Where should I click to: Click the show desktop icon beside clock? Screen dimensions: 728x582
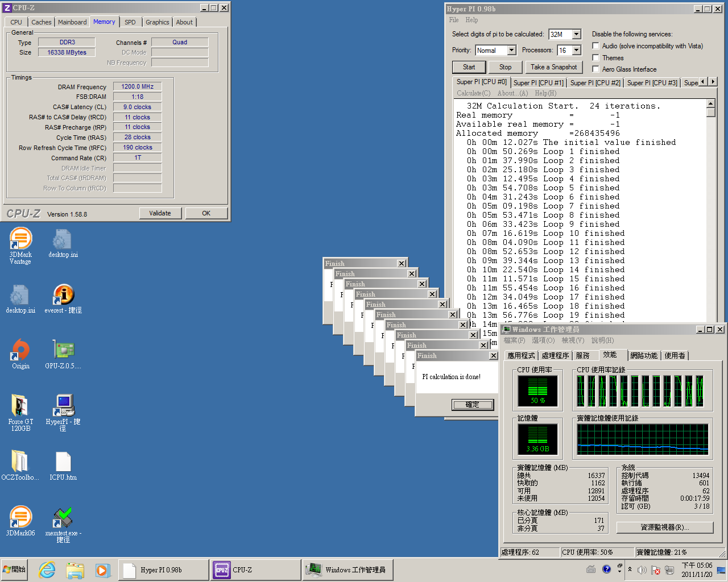click(x=721, y=570)
